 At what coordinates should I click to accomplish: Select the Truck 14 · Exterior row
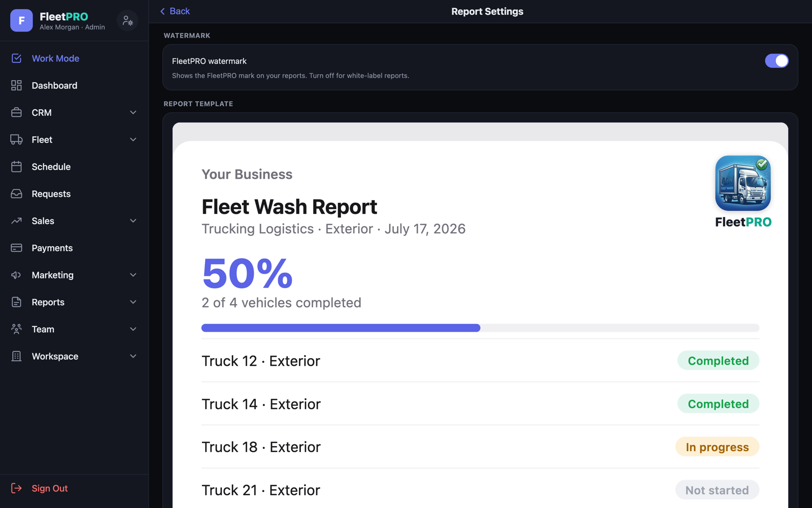tap(480, 404)
